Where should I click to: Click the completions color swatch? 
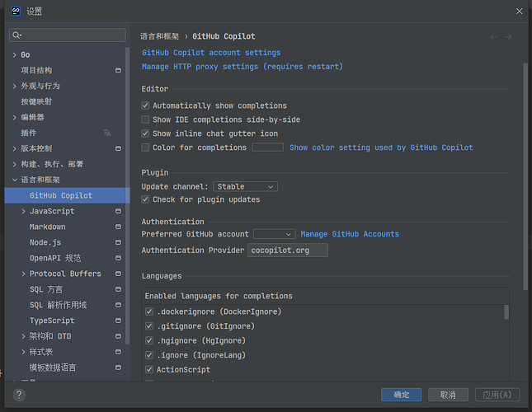point(268,147)
